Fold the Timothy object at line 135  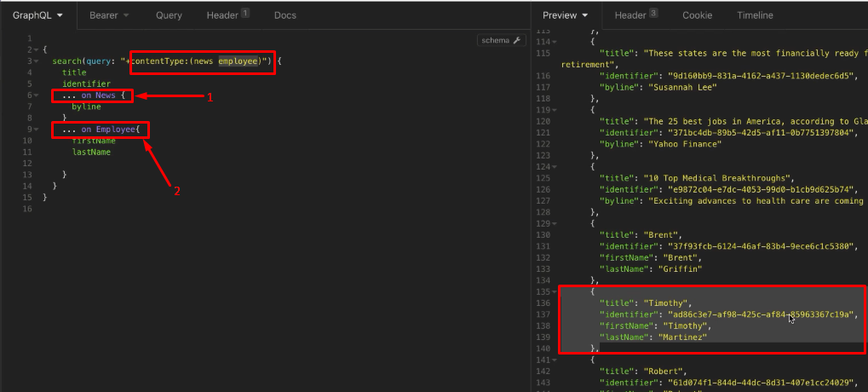click(x=555, y=291)
